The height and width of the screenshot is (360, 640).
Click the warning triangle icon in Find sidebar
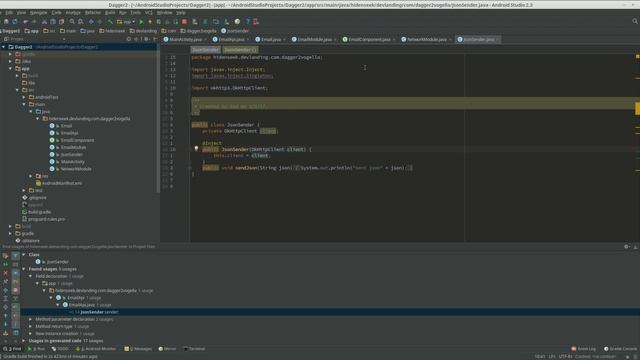[x=6, y=333]
